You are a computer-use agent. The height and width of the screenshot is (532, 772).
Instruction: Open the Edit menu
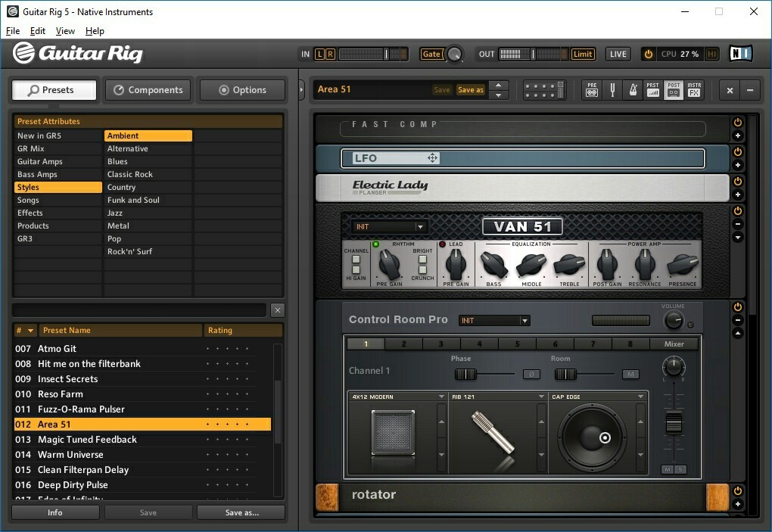(37, 31)
